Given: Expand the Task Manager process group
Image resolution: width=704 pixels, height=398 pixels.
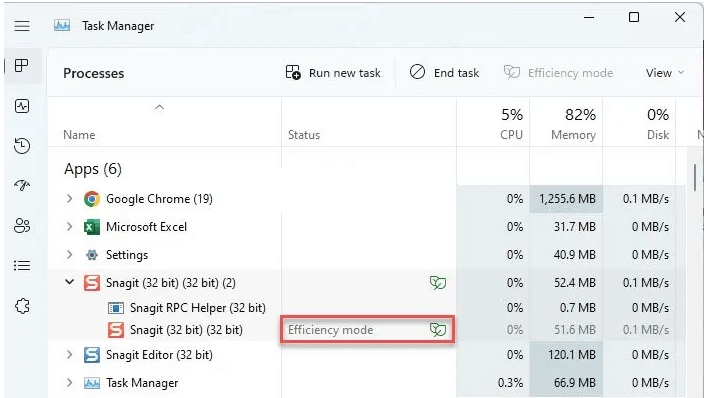Looking at the screenshot, I should [x=69, y=383].
